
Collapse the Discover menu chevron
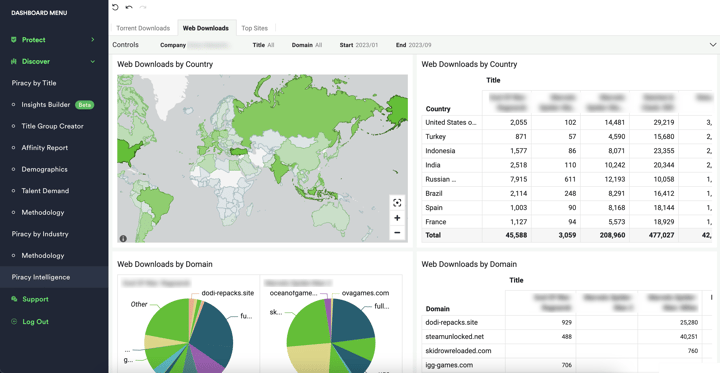coord(93,61)
